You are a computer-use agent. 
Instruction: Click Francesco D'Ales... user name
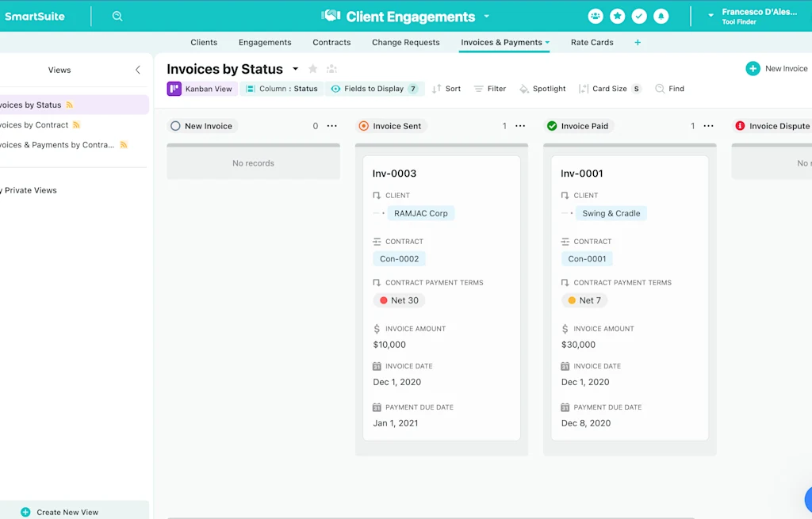click(x=759, y=12)
